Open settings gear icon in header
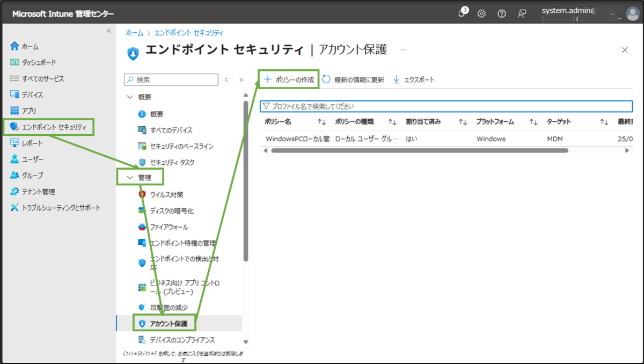The height and width of the screenshot is (364, 644). [481, 14]
